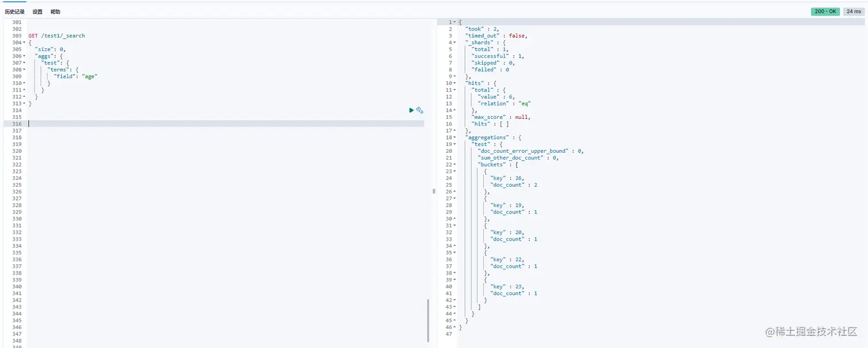This screenshot has height=348, width=868.
Task: Fold the bucket object starting line 39
Action: [455, 280]
